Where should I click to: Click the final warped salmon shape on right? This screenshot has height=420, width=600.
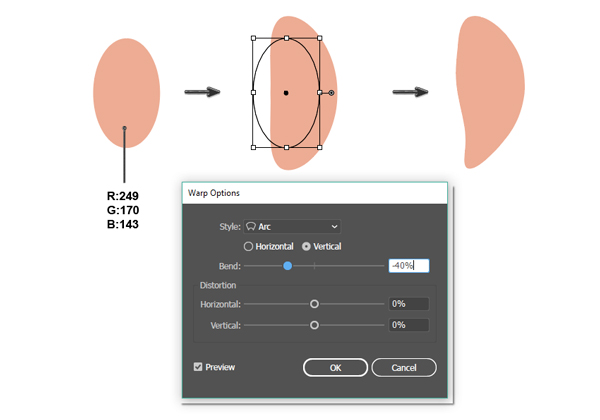click(x=490, y=92)
